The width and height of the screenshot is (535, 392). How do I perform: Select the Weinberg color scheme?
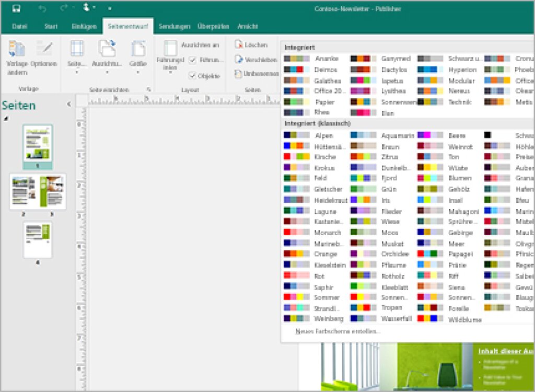pyautogui.click(x=313, y=319)
